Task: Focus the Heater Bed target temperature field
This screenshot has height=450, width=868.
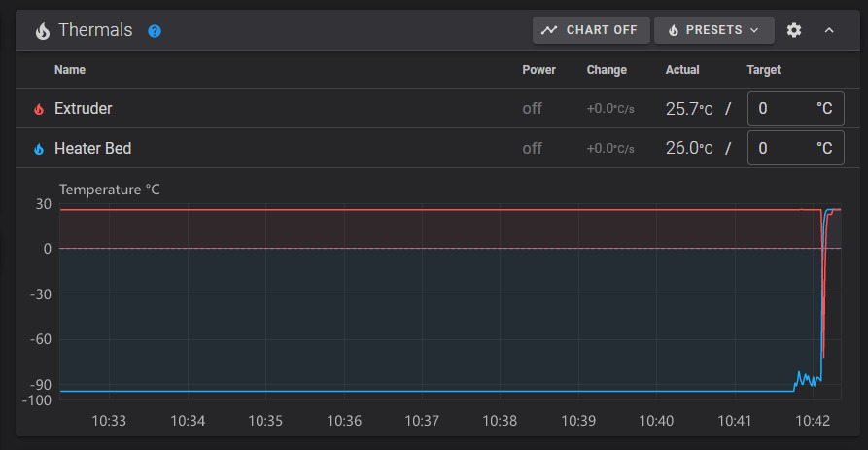Action: tap(795, 148)
